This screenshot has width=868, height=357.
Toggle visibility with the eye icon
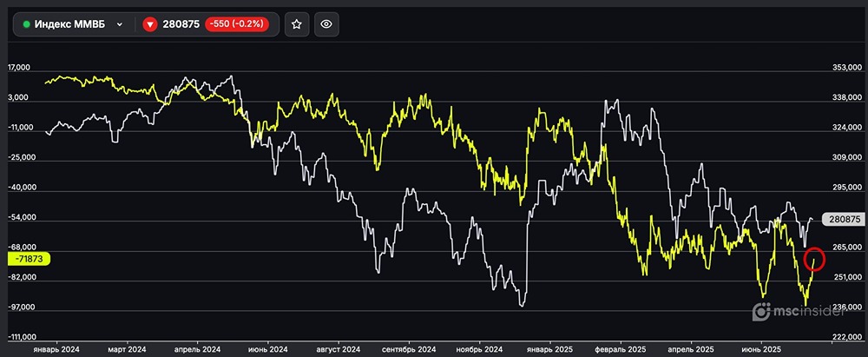point(326,24)
